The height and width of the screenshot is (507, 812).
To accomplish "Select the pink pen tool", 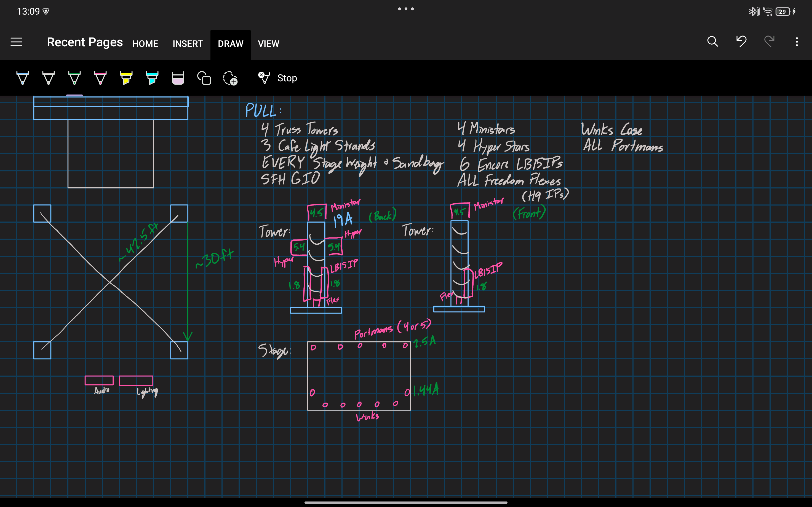I will (x=100, y=78).
